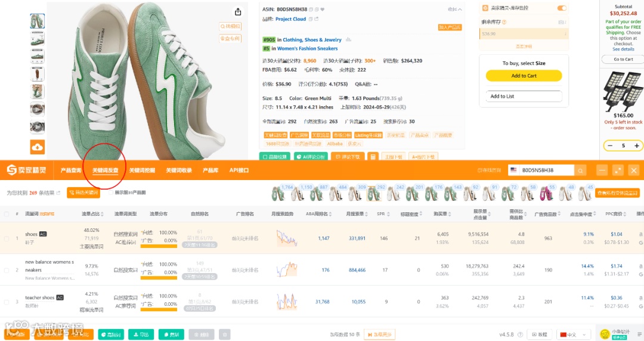Click the Go to Cart button

coord(623,59)
